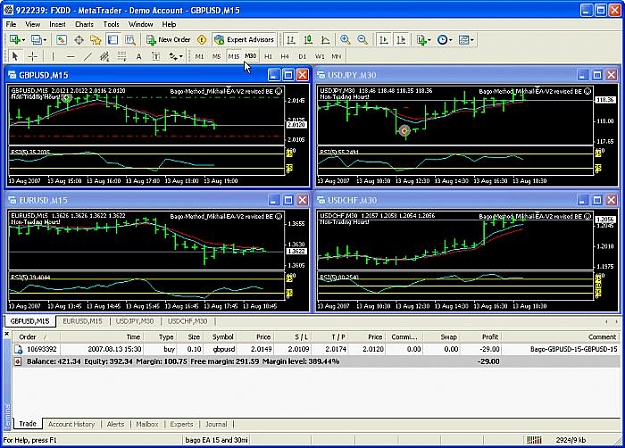Toggle Chart Shift button
The width and height of the screenshot is (625, 448).
pyautogui.click(x=401, y=40)
